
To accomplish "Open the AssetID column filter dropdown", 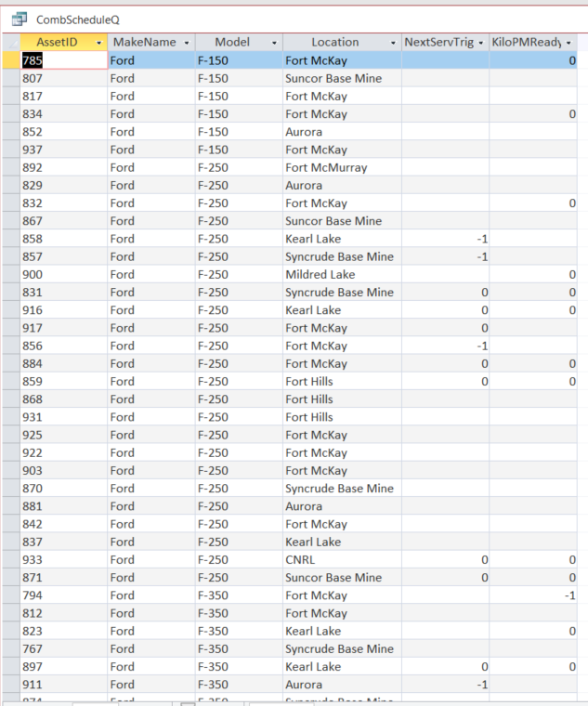I will pyautogui.click(x=98, y=43).
